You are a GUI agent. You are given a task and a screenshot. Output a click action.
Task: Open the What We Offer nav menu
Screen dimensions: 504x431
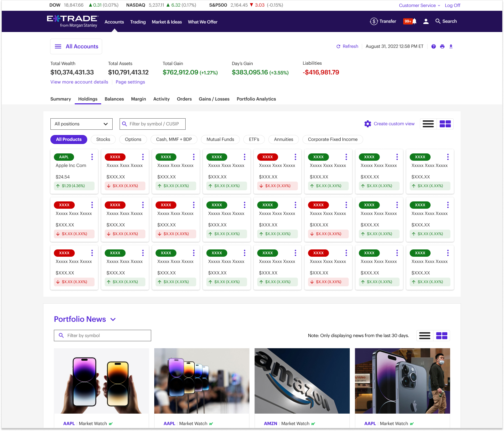click(x=203, y=22)
